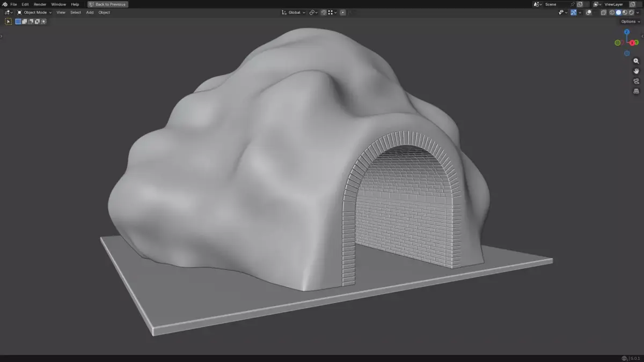The image size is (644, 362).
Task: Click the Z axis on navigation gizmo
Action: point(627,32)
